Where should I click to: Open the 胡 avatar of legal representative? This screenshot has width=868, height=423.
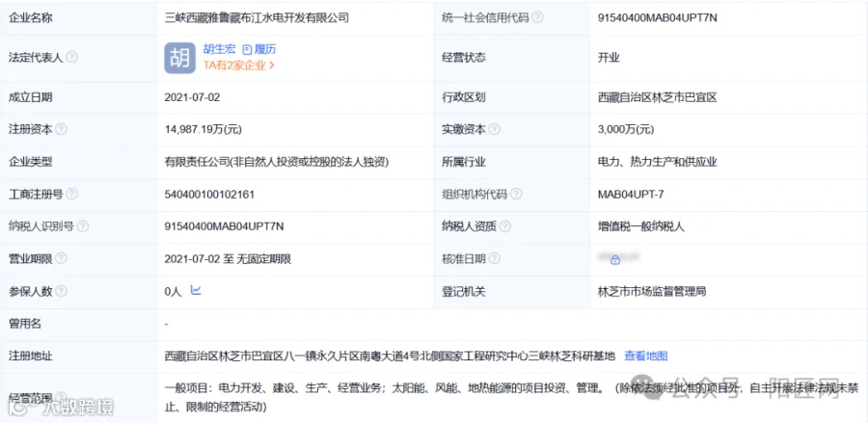click(x=180, y=58)
